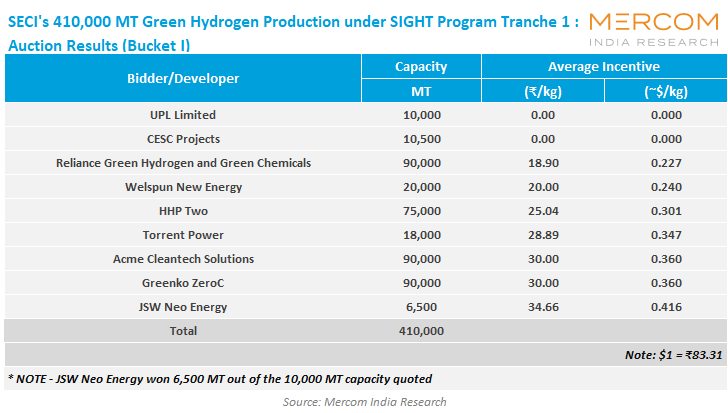Click CESC Projects' 0.000 dollar incentive
Image resolution: width=728 pixels, height=413 pixels.
666,139
